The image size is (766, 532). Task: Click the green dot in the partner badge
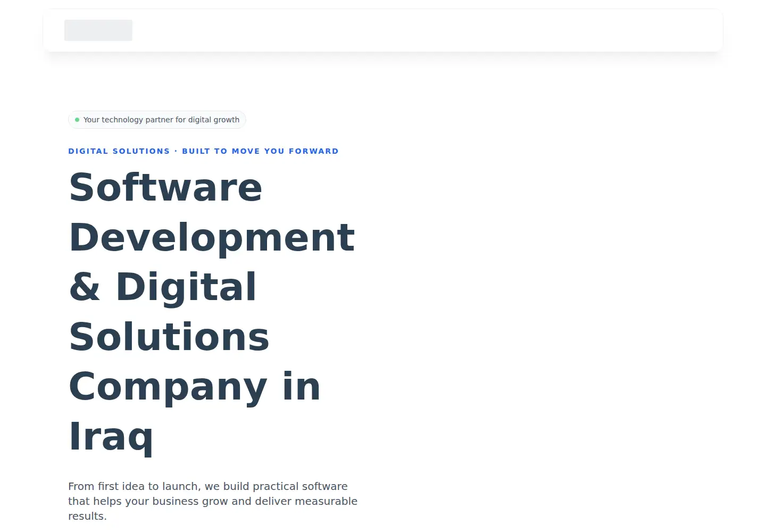77,120
